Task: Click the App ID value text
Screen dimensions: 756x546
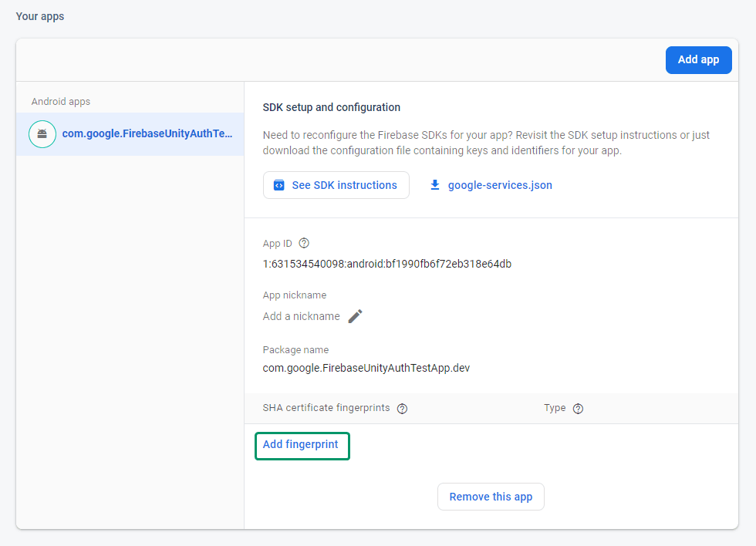Action: pos(386,264)
